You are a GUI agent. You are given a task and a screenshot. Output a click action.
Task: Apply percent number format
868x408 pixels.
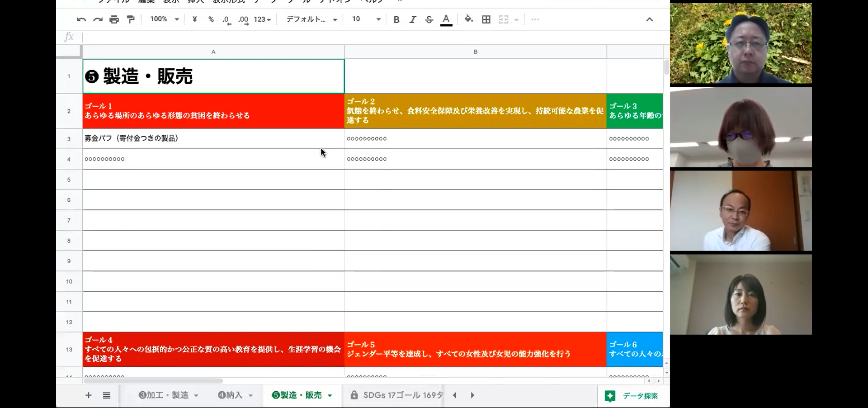point(211,19)
